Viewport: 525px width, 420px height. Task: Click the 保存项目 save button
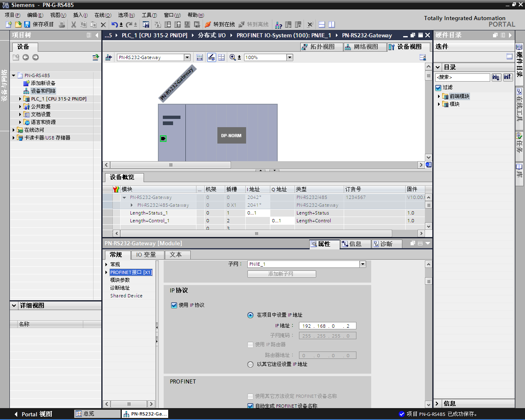(39, 25)
